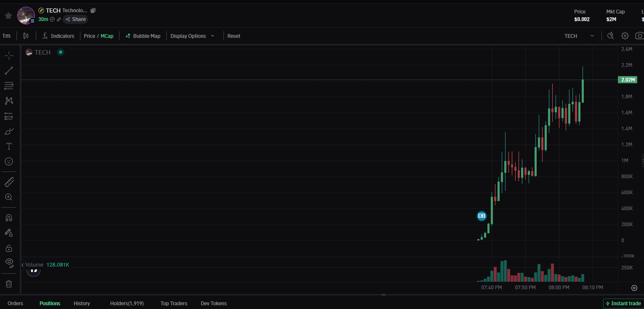Select the ruler measure tool

(9, 182)
